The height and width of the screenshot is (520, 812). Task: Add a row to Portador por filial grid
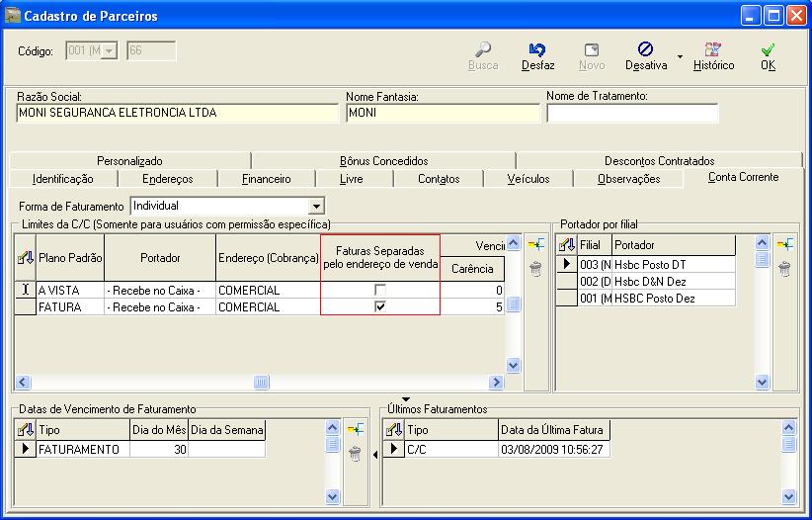(x=785, y=244)
